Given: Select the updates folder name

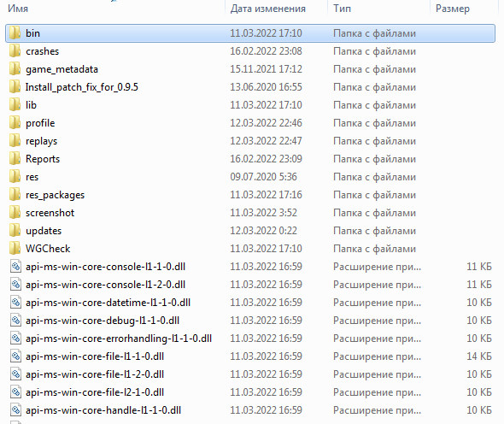Looking at the screenshot, I should click(x=44, y=231).
